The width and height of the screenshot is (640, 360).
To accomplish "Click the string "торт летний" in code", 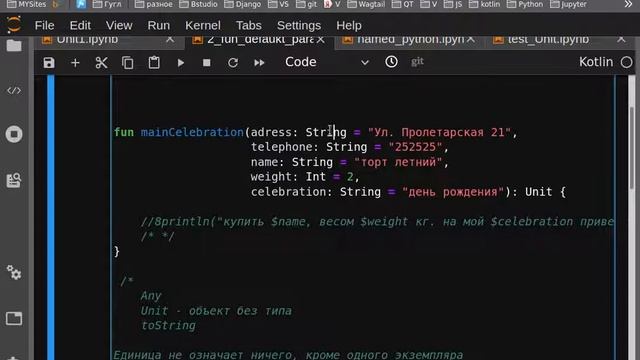I will (398, 162).
